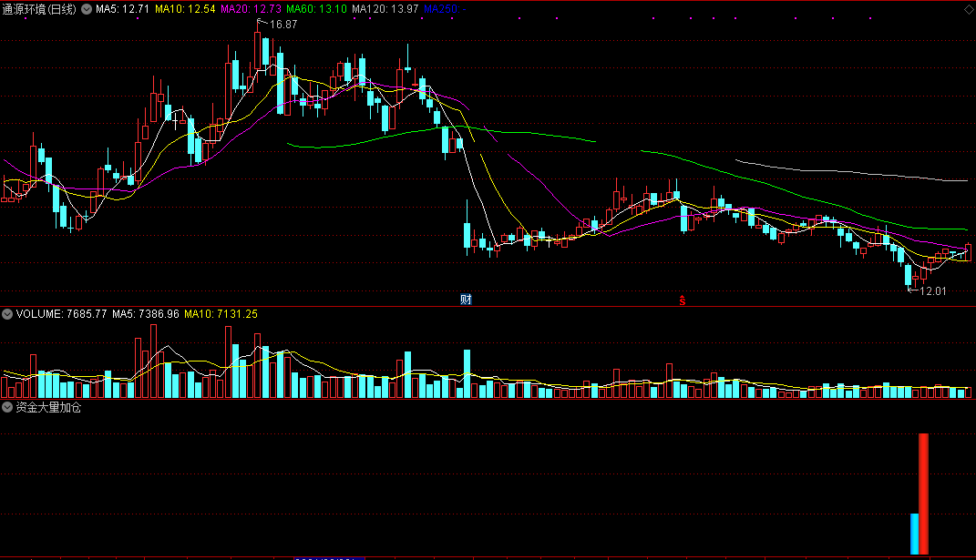Click the volume MA10: 7131.25 label
The image size is (976, 560).
tap(221, 314)
